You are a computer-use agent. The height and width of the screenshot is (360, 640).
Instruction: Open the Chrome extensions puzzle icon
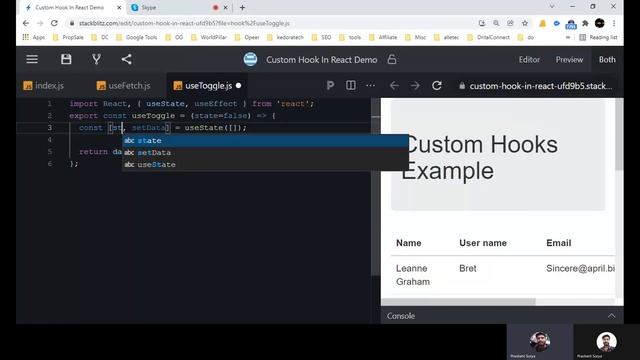coord(585,23)
